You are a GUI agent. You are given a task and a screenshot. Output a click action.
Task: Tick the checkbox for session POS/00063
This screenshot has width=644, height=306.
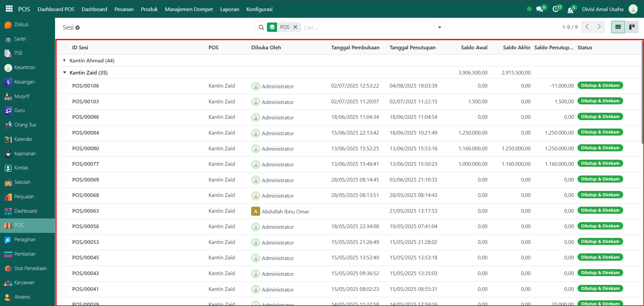tap(64, 211)
